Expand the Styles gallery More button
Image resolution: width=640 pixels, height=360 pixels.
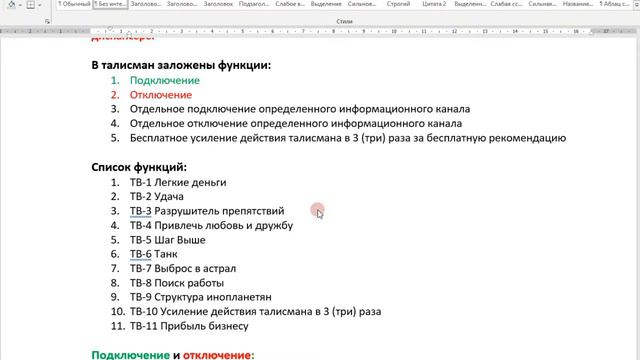coord(636,4)
